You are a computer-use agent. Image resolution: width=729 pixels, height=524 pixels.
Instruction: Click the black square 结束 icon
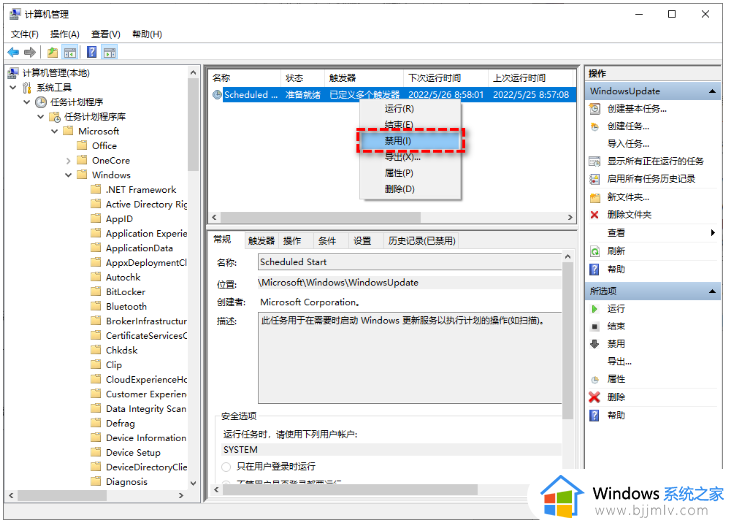[x=595, y=326]
